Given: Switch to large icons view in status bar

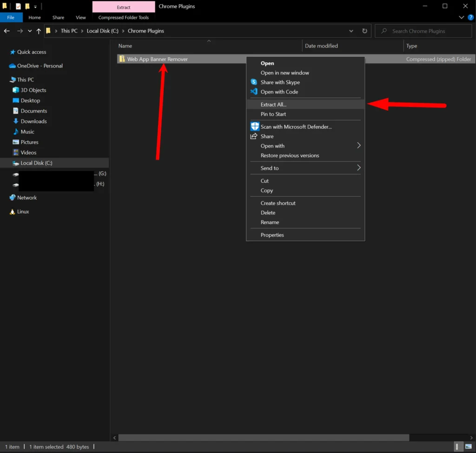Looking at the screenshot, I should pyautogui.click(x=469, y=447).
